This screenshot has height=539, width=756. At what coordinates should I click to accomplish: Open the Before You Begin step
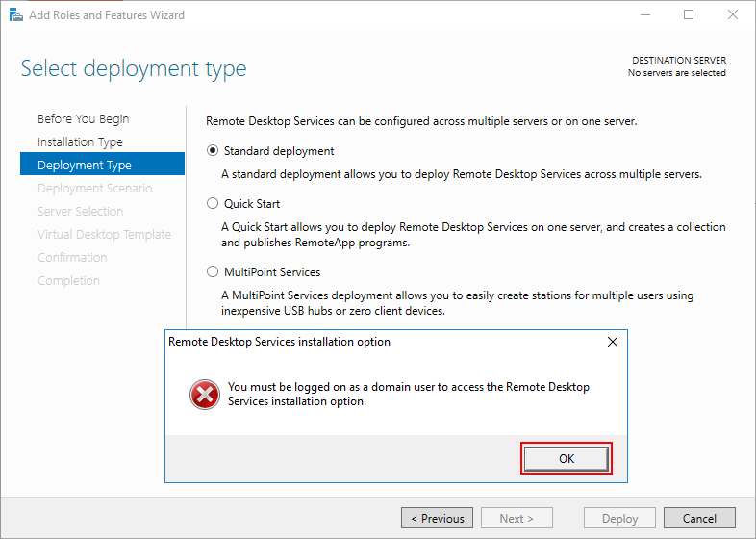[84, 118]
